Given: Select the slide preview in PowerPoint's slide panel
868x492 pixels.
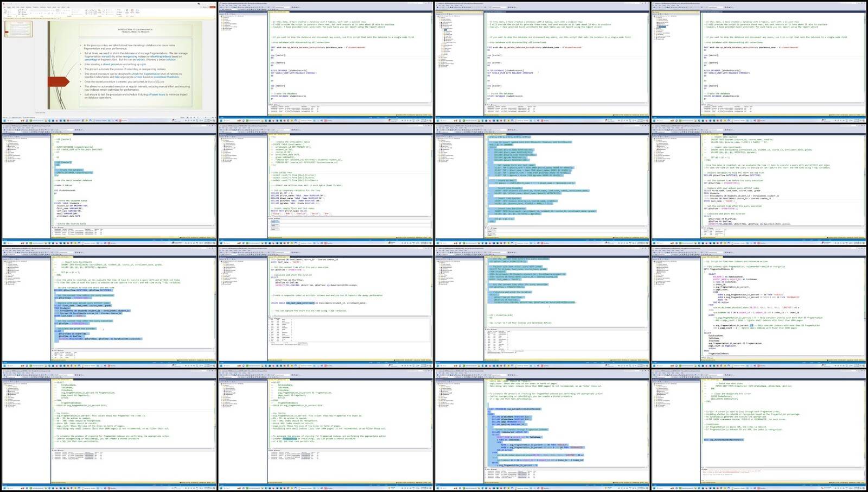Looking at the screenshot, I should pyautogui.click(x=18, y=29).
